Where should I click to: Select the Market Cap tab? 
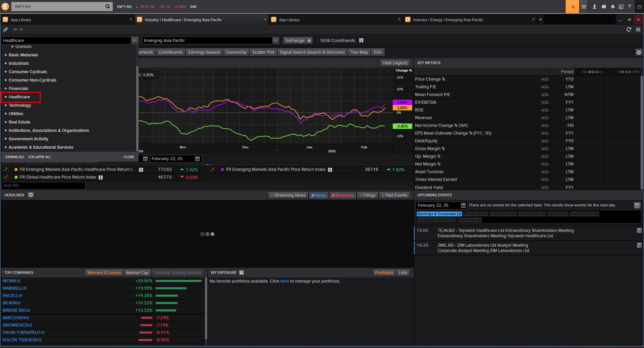137,273
